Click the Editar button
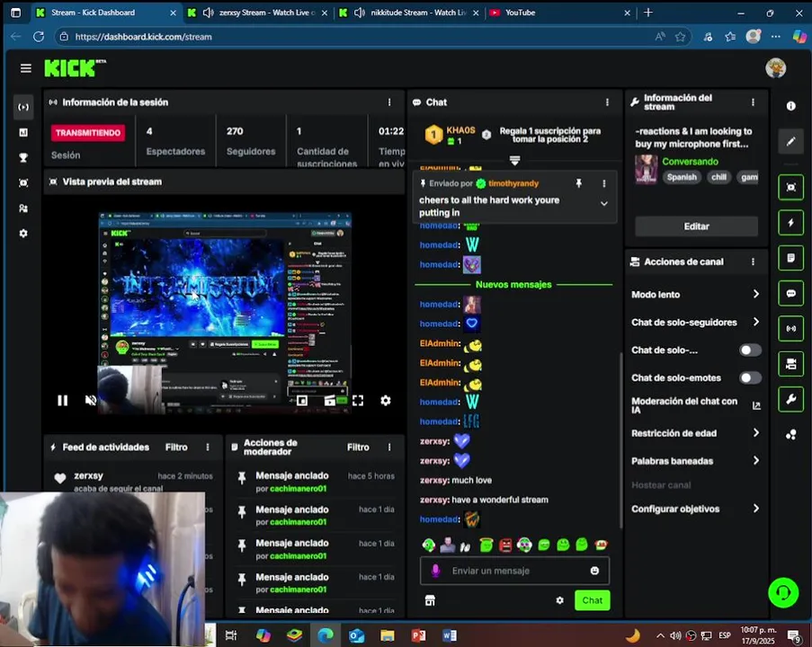 click(x=696, y=226)
